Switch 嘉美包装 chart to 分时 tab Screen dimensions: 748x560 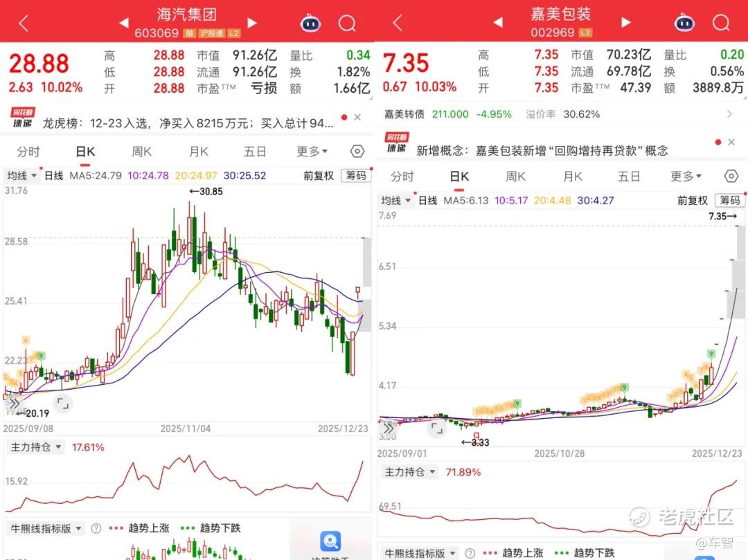click(x=402, y=177)
